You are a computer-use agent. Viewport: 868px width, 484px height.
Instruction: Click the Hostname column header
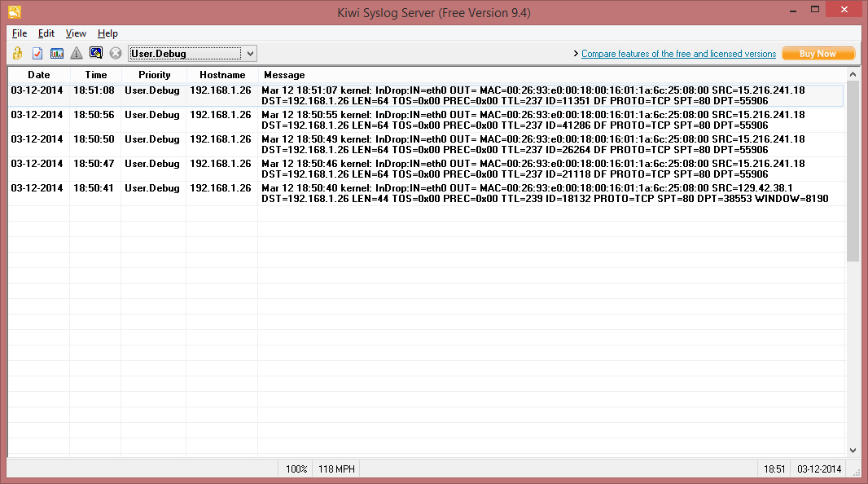pos(222,75)
